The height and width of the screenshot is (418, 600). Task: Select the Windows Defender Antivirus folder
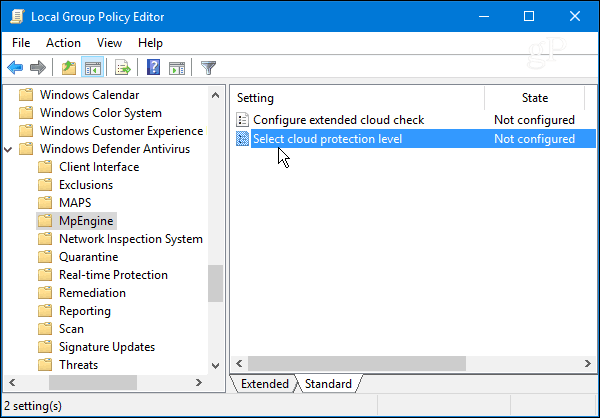click(115, 149)
